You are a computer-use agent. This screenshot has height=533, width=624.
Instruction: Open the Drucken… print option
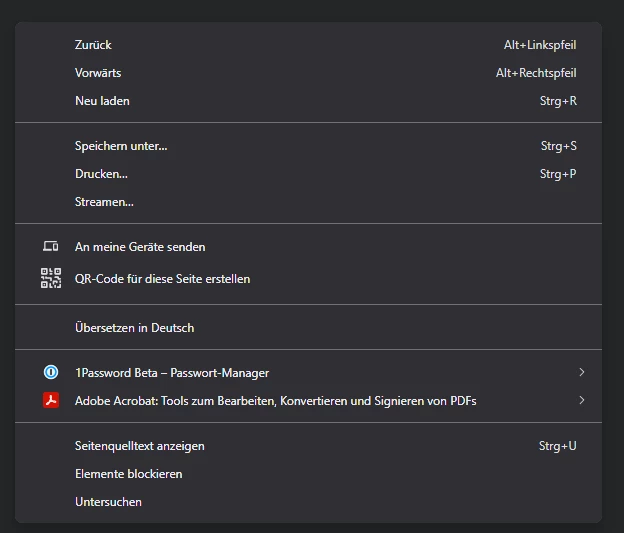[x=101, y=174]
